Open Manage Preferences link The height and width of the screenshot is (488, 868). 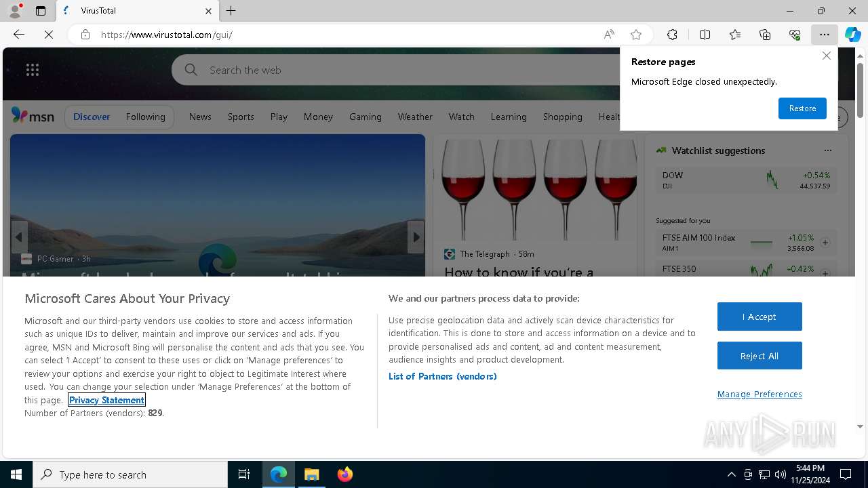coord(759,394)
